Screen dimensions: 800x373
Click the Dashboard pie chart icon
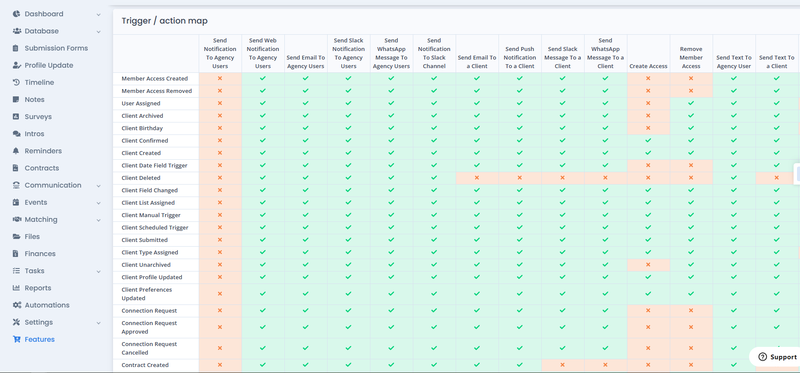coord(16,14)
